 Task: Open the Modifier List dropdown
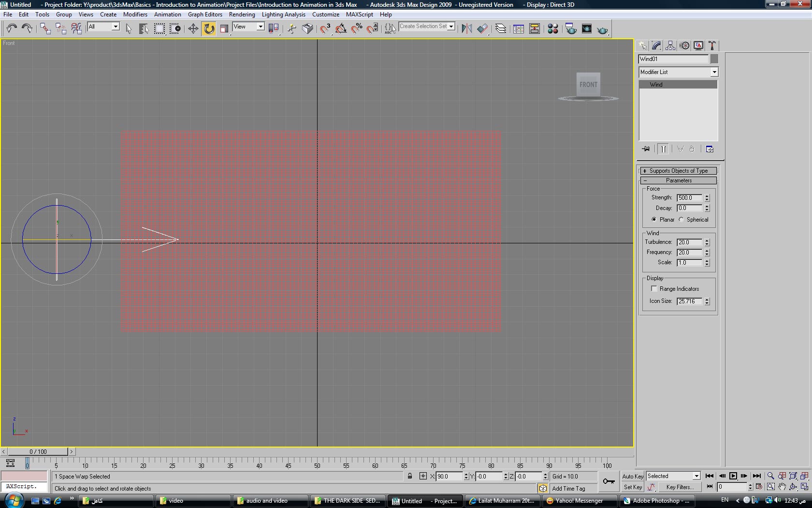pos(714,72)
